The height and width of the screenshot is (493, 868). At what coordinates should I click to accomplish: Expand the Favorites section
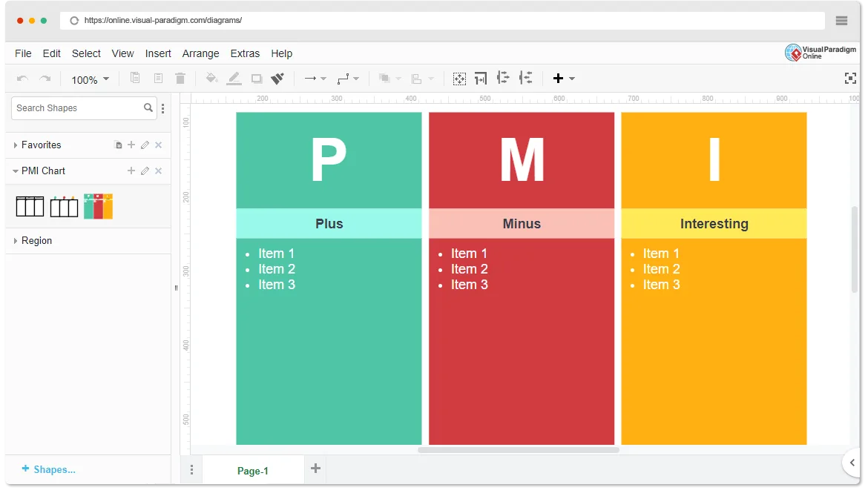pos(16,145)
